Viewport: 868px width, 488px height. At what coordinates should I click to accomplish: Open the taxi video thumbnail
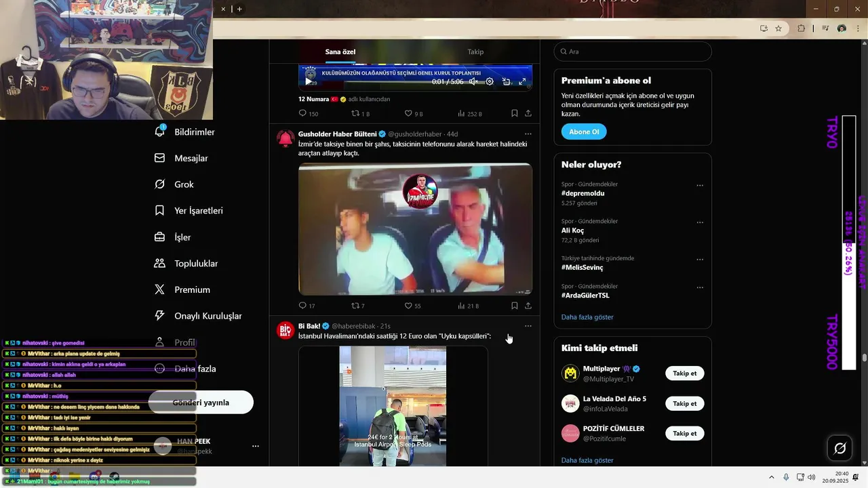[415, 228]
